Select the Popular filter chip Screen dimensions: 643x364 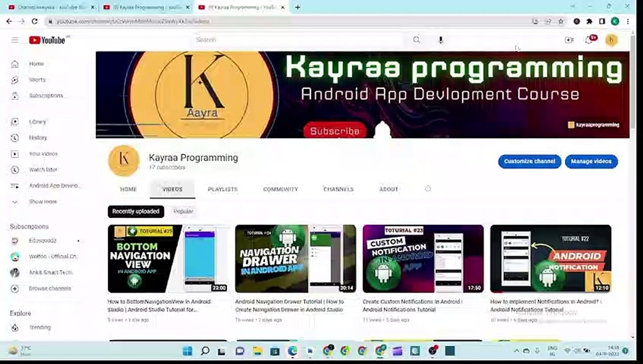click(183, 211)
